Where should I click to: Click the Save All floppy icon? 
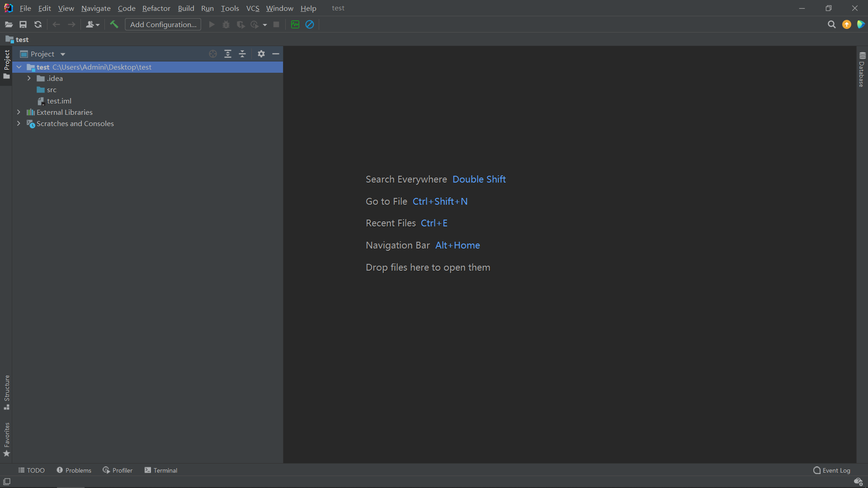pos(23,24)
